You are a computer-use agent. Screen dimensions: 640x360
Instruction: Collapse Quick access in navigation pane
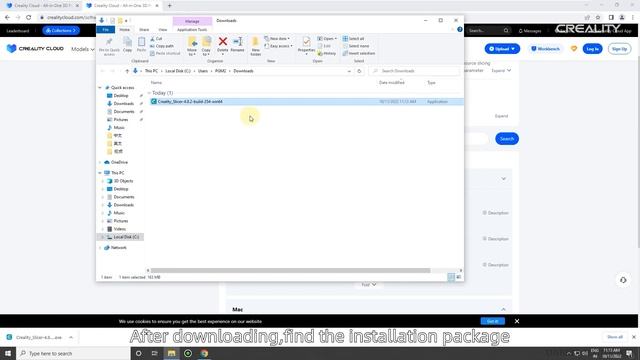(100, 88)
